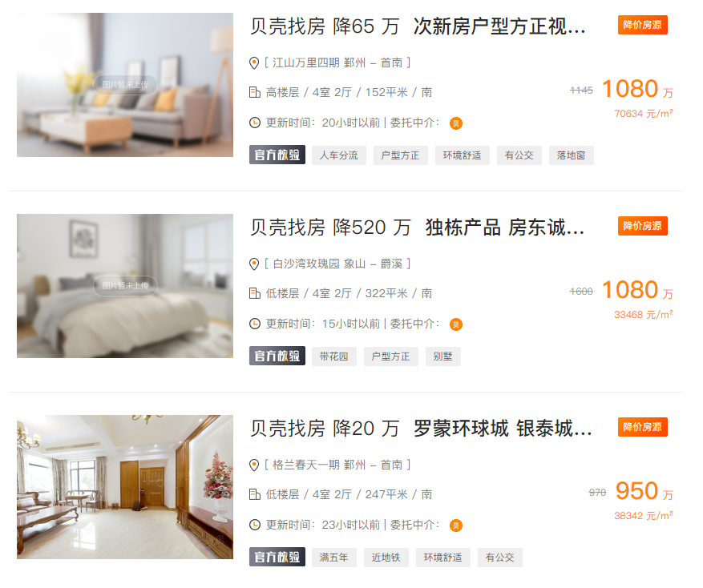Click the orange 贝 agent icon in third listing

tap(456, 526)
